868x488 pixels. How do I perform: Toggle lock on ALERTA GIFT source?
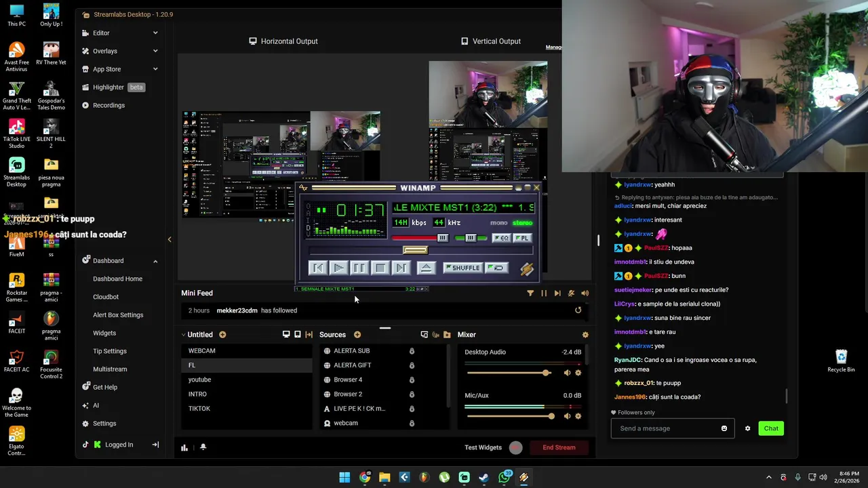[412, 365]
